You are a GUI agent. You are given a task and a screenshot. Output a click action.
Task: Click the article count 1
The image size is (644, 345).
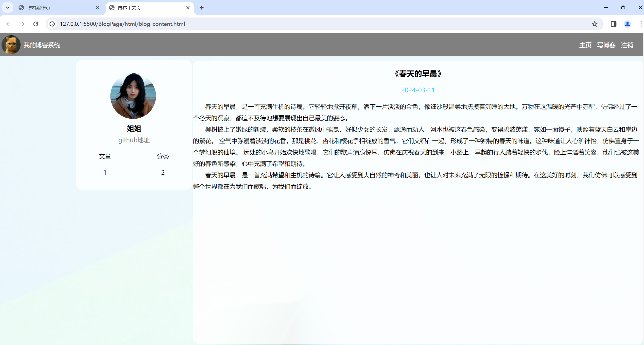pyautogui.click(x=105, y=172)
